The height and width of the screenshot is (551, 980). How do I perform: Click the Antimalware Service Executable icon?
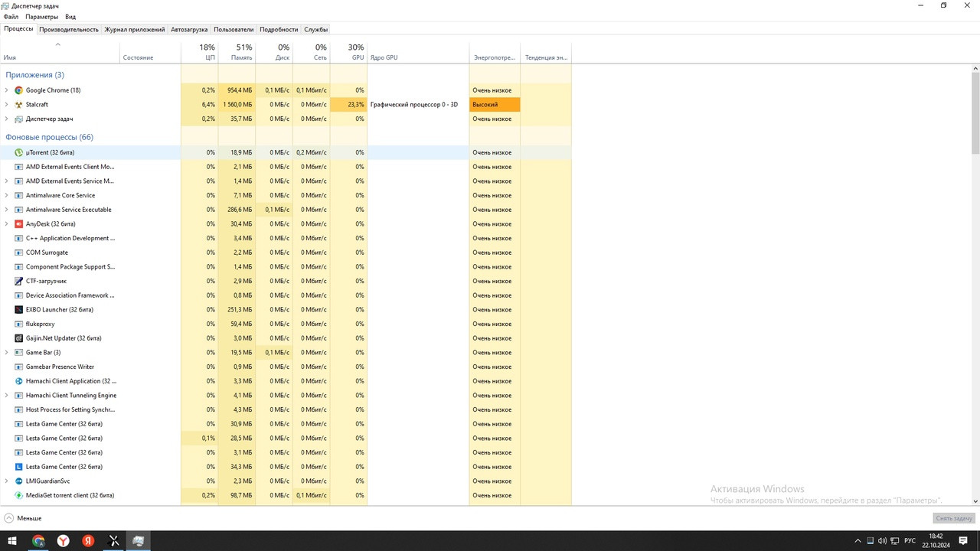pos(19,210)
